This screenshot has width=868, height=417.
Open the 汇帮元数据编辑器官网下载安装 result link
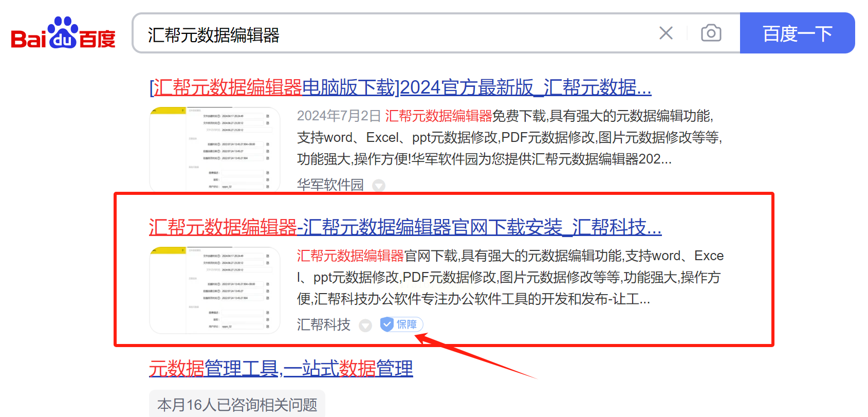(405, 227)
